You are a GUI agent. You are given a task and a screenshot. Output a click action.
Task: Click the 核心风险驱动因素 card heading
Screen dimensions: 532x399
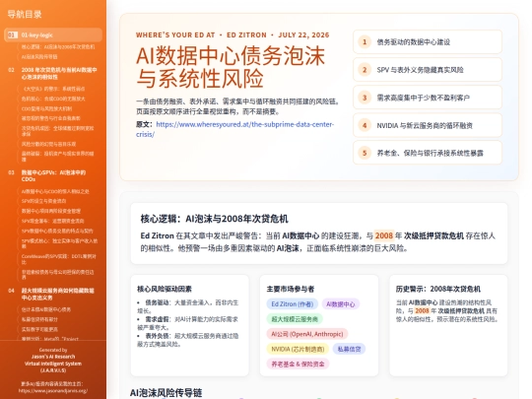165,289
